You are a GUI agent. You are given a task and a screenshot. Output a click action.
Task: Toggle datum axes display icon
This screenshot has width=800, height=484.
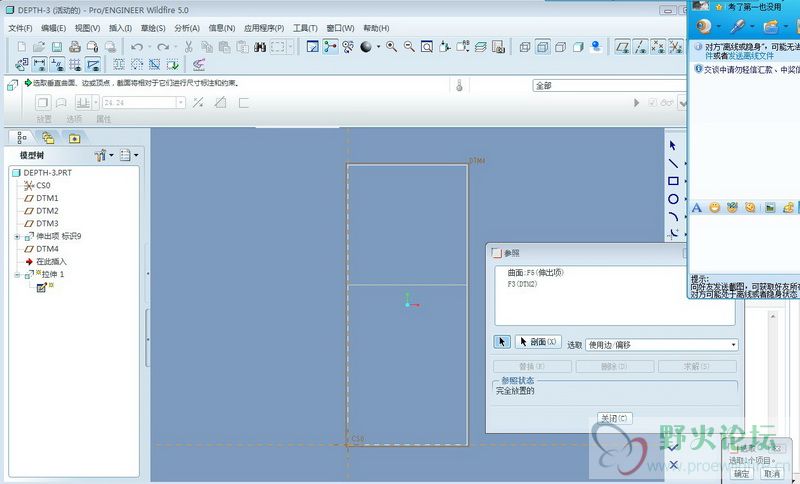640,47
